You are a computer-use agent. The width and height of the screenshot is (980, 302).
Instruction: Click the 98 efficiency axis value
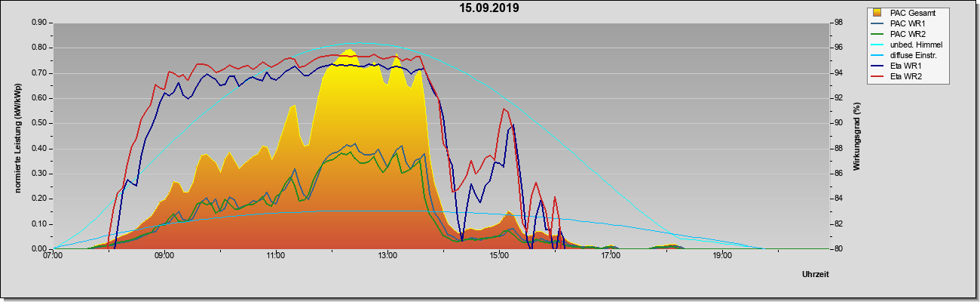tap(838, 23)
